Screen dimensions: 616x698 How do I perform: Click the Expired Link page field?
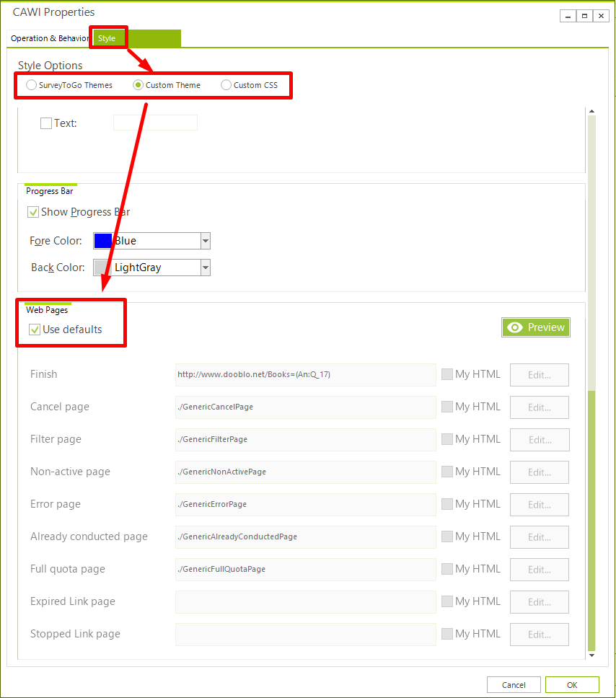coord(306,602)
